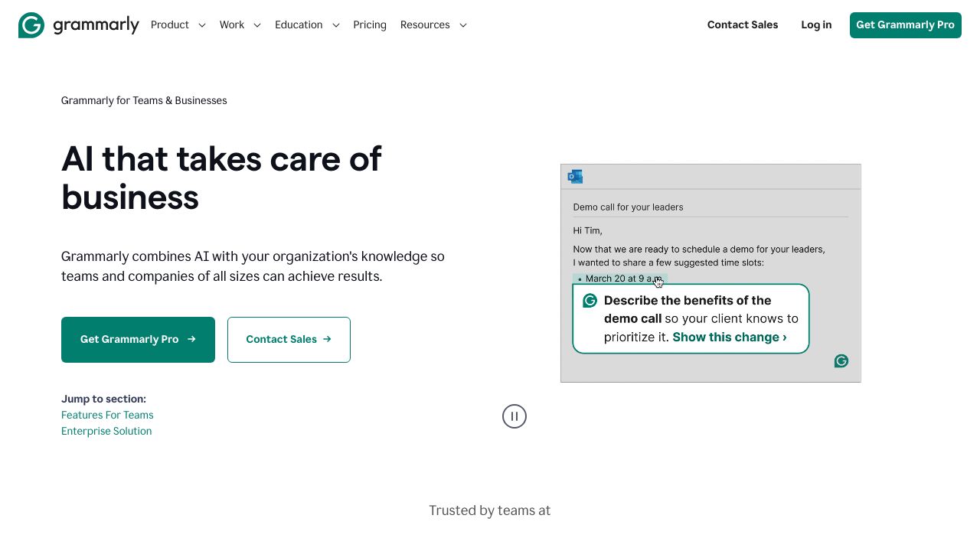Click the Outlook icon in demo
Screen dimensions: 980x551
point(575,177)
